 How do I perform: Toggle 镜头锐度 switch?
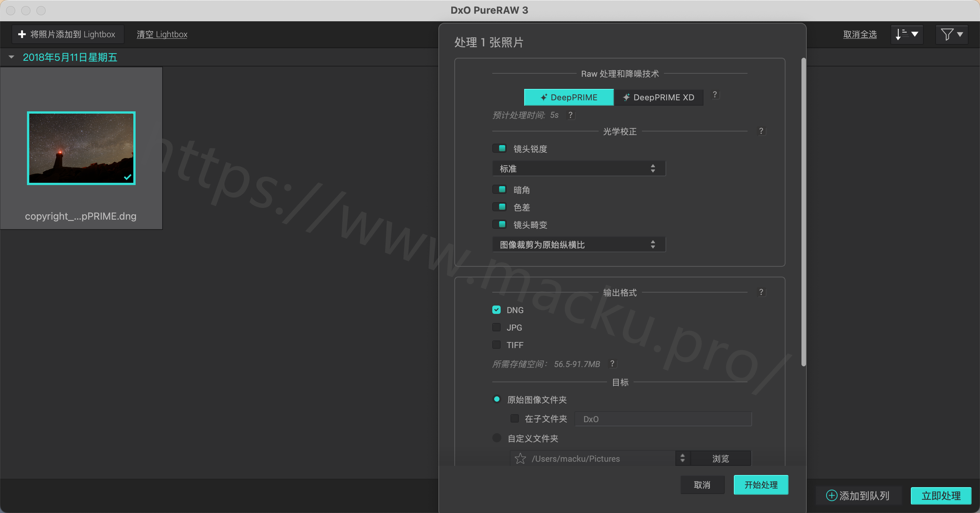coord(499,149)
